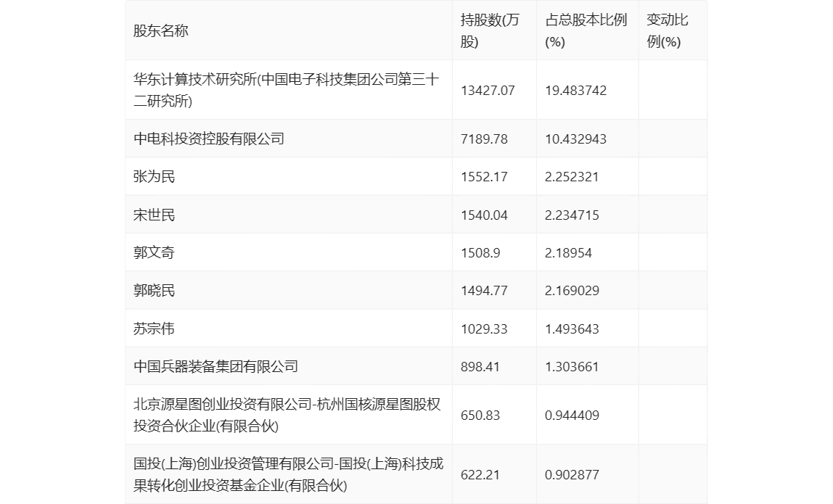Select shareholder name 张为民

coord(154,177)
